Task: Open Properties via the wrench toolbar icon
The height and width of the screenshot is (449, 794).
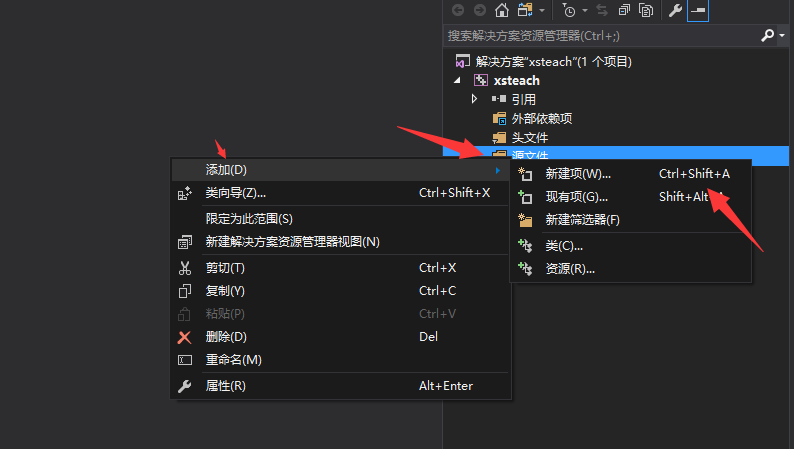Action: [x=675, y=10]
